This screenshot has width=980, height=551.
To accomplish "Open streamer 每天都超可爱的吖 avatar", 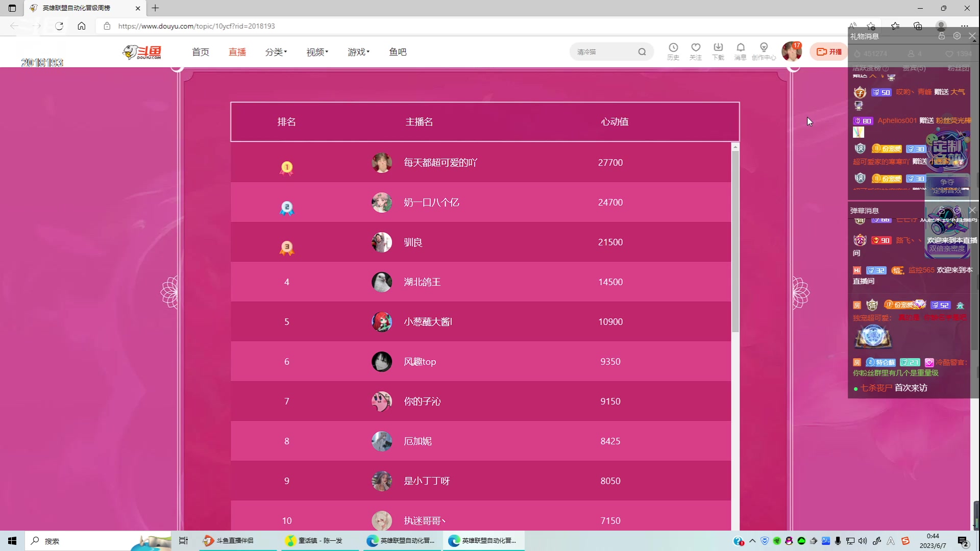I will [382, 163].
